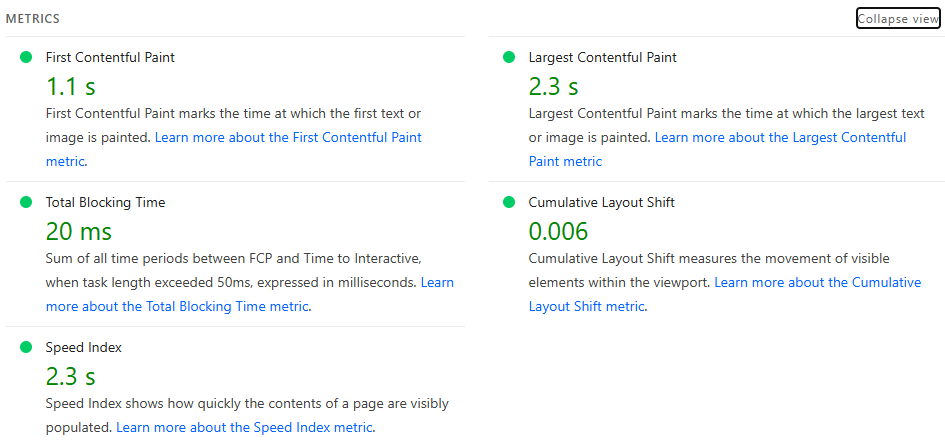Click green dot beside Largest Contentful Paint
This screenshot has width=945, height=446.
509,57
